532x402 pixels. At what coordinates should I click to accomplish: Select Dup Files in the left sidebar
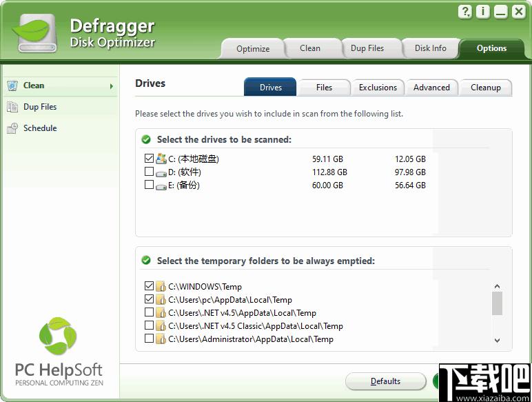[x=60, y=107]
